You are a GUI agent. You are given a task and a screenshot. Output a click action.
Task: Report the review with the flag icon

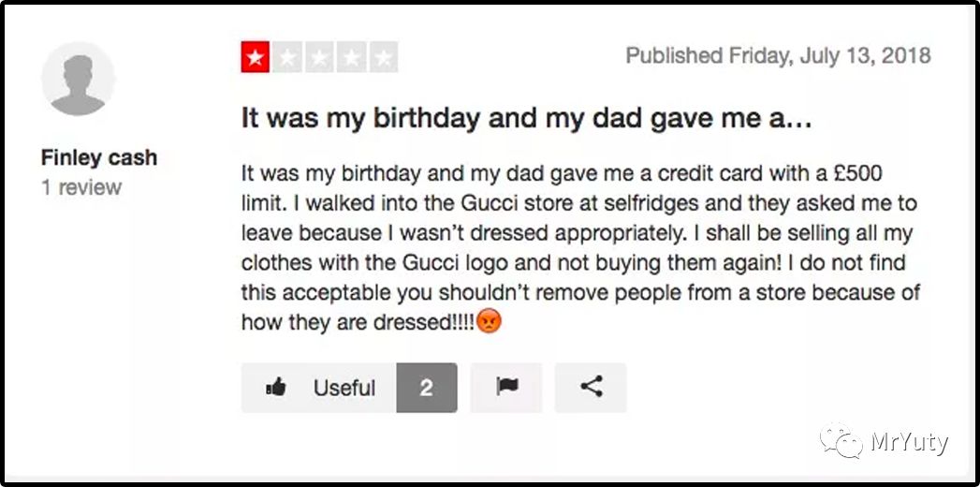[x=507, y=388]
